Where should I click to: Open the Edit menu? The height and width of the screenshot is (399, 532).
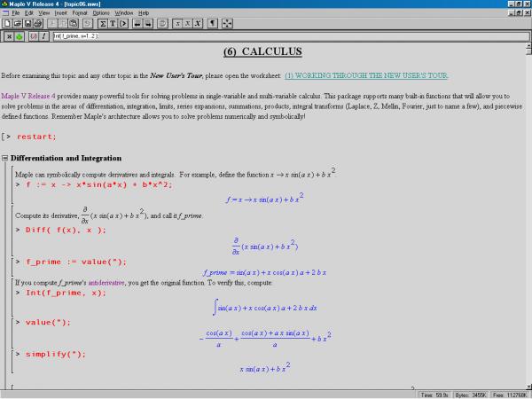(29, 13)
